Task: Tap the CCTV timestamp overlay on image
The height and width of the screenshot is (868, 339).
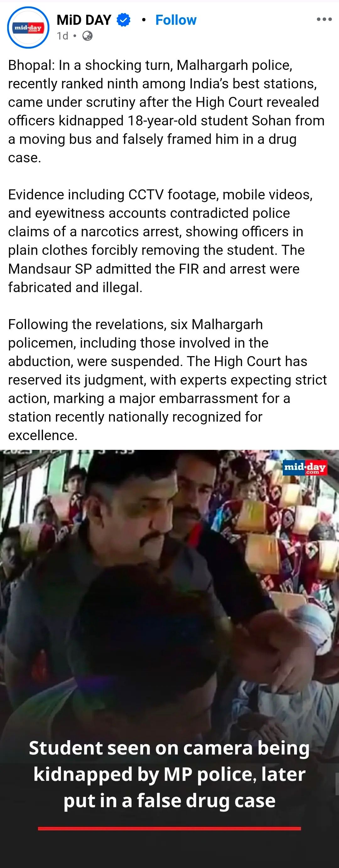Action: click(67, 451)
